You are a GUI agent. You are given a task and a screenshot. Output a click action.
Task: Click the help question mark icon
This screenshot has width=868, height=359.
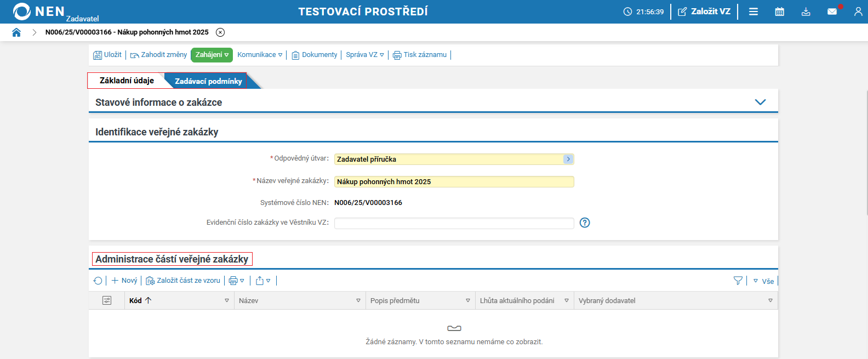coord(585,223)
